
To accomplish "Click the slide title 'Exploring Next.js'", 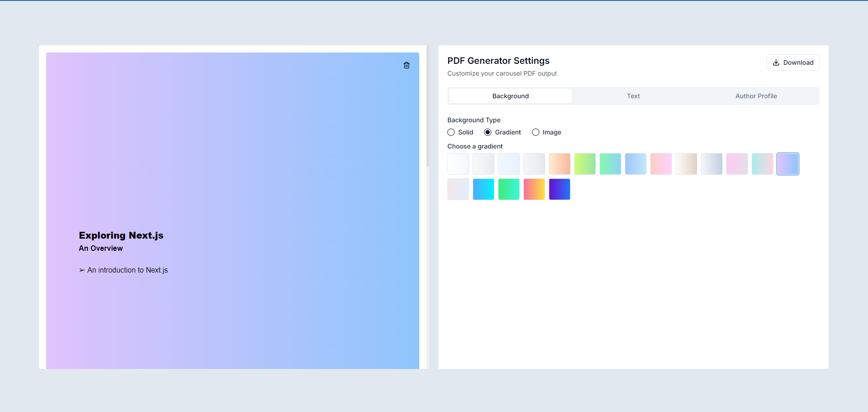I will (121, 235).
